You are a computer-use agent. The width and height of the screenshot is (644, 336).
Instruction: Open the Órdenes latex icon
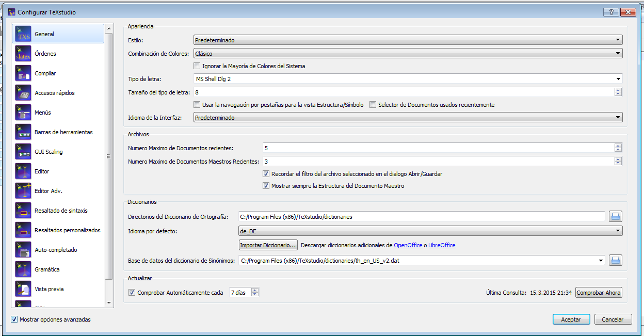23,54
